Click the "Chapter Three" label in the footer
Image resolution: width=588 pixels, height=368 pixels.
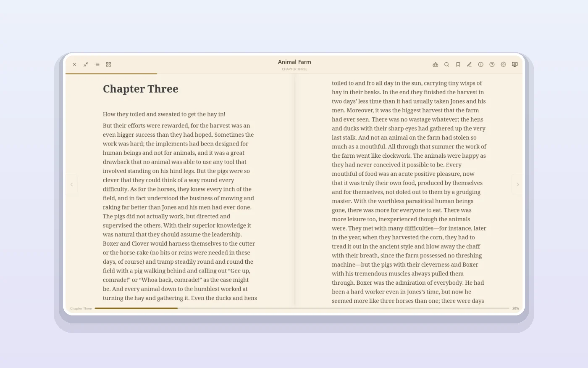pos(81,308)
